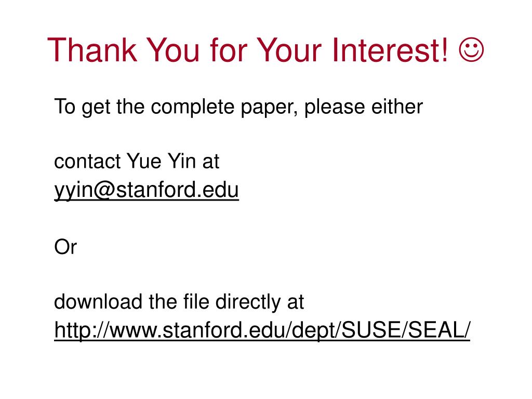
Task: Click the standalone word 'Or'
Action: (x=65, y=247)
